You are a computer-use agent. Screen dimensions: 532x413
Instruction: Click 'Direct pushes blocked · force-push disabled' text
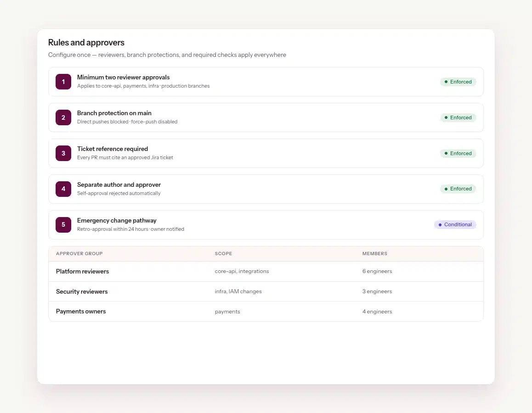pyautogui.click(x=127, y=122)
